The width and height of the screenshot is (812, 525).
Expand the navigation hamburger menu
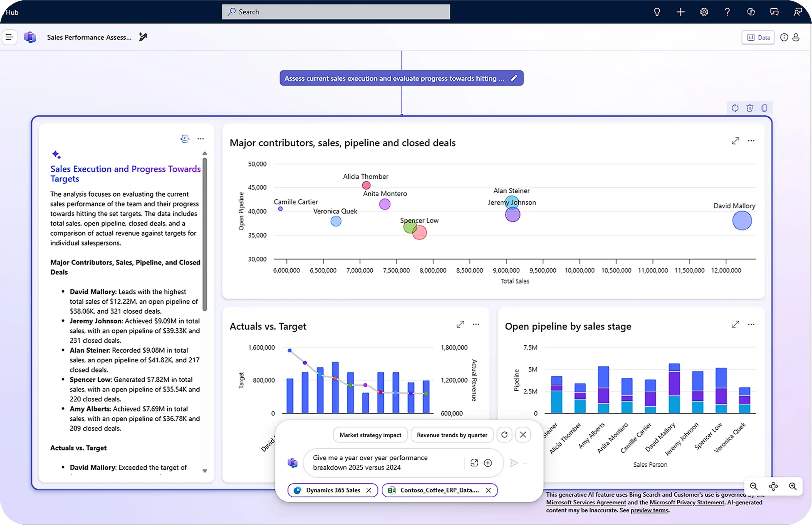click(9, 37)
